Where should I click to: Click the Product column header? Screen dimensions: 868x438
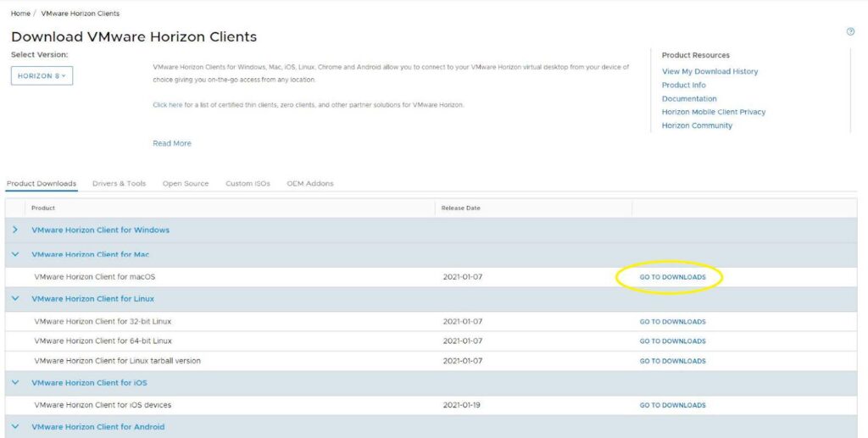43,208
